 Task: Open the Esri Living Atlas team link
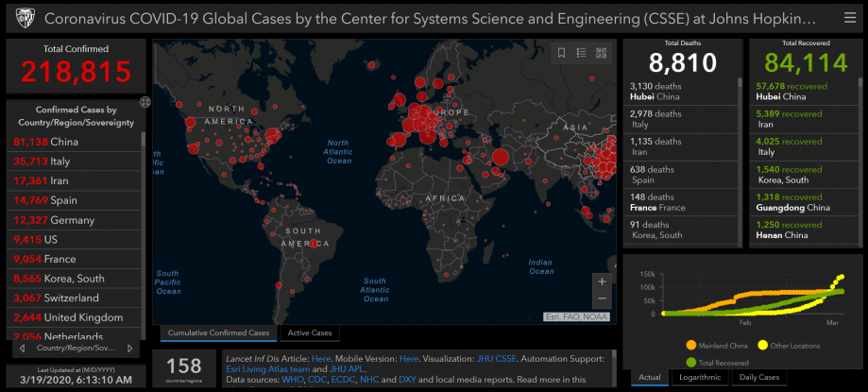pos(267,369)
